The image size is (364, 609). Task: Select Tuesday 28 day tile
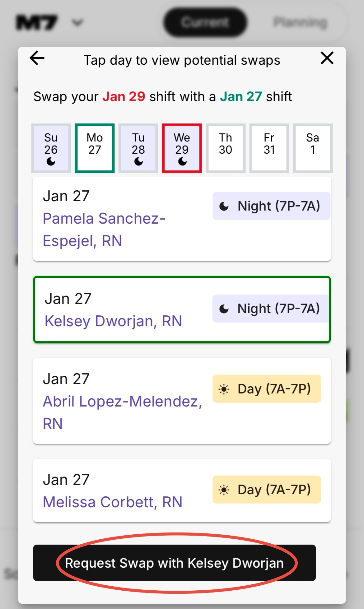(138, 148)
